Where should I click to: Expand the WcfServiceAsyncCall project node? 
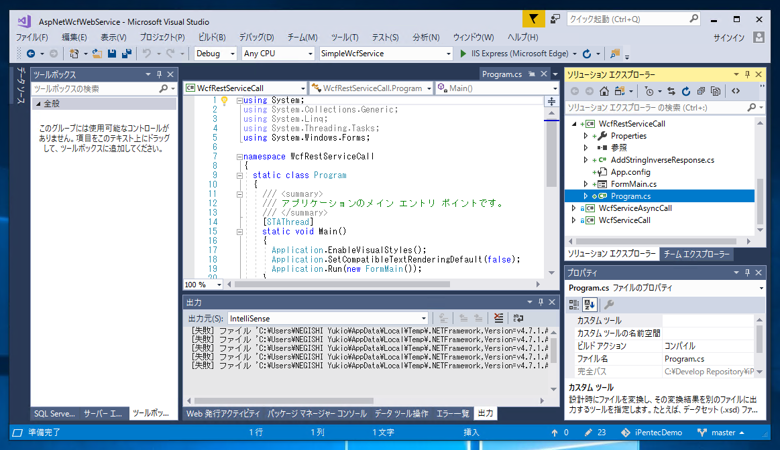[x=574, y=208]
